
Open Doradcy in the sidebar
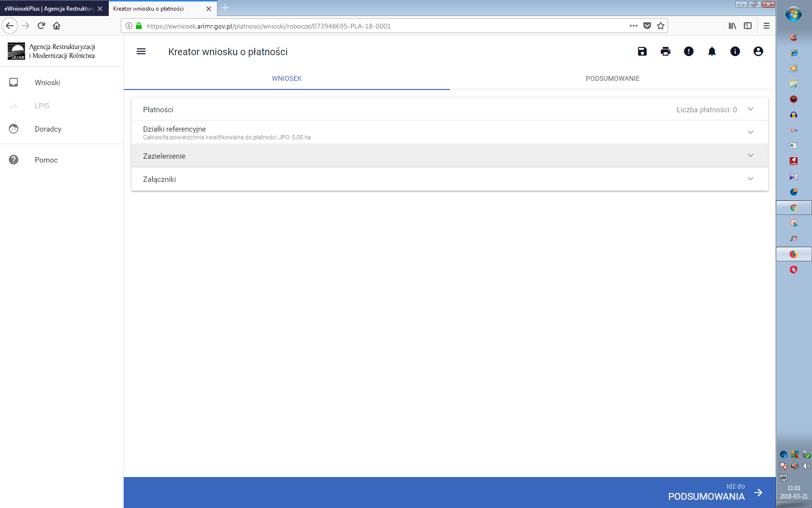click(x=48, y=129)
